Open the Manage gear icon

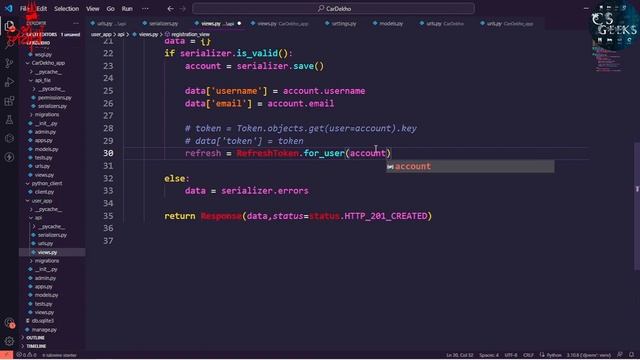(9, 341)
